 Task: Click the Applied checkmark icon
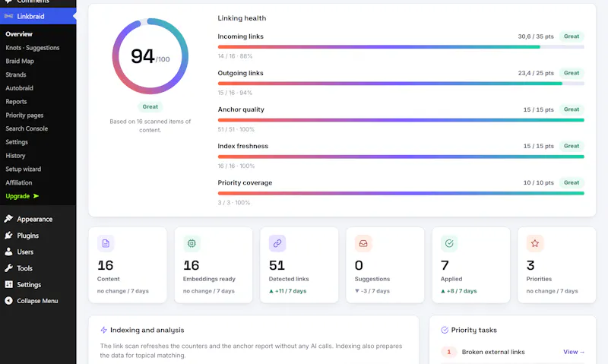(449, 243)
